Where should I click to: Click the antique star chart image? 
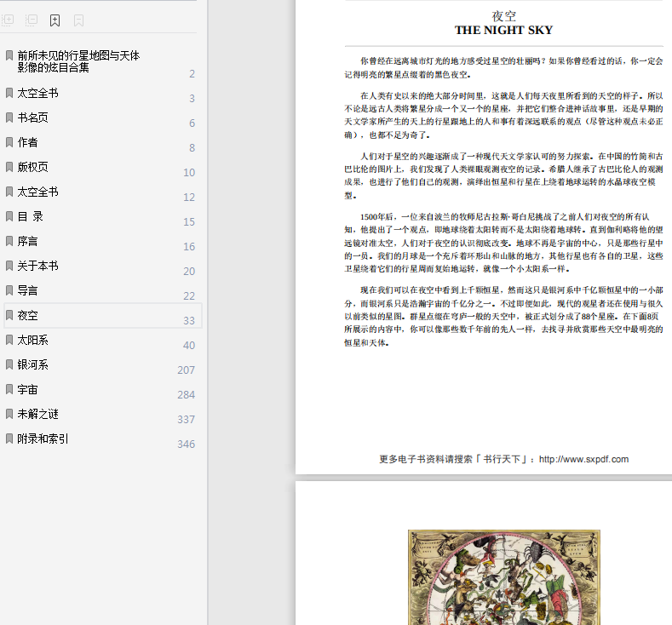504,577
